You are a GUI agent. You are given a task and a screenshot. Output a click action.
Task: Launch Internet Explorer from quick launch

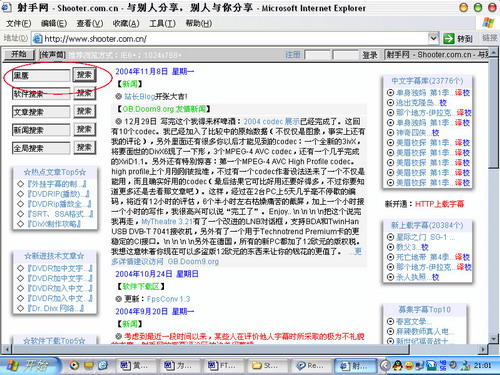(103, 366)
